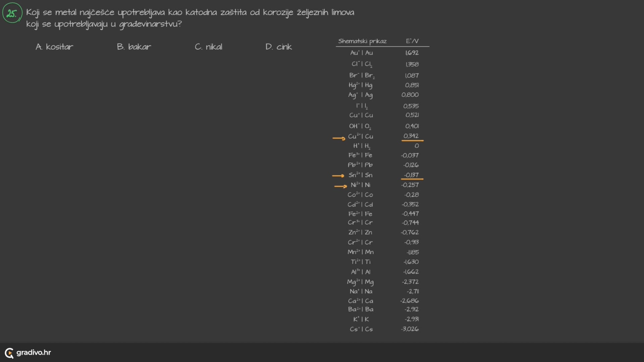Click the orange arrow beside Ni²⁺ | Ni
This screenshot has width=644, height=362.
340,186
